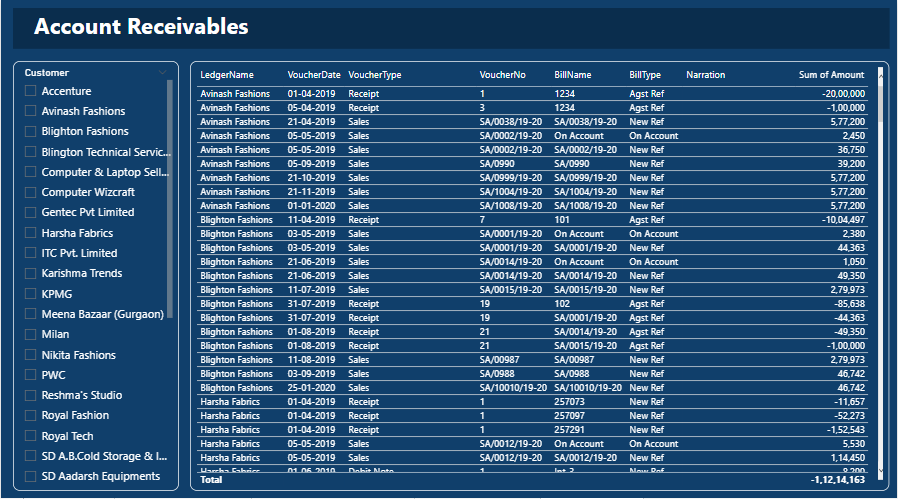Select the 257073 bill name cell

click(x=569, y=402)
